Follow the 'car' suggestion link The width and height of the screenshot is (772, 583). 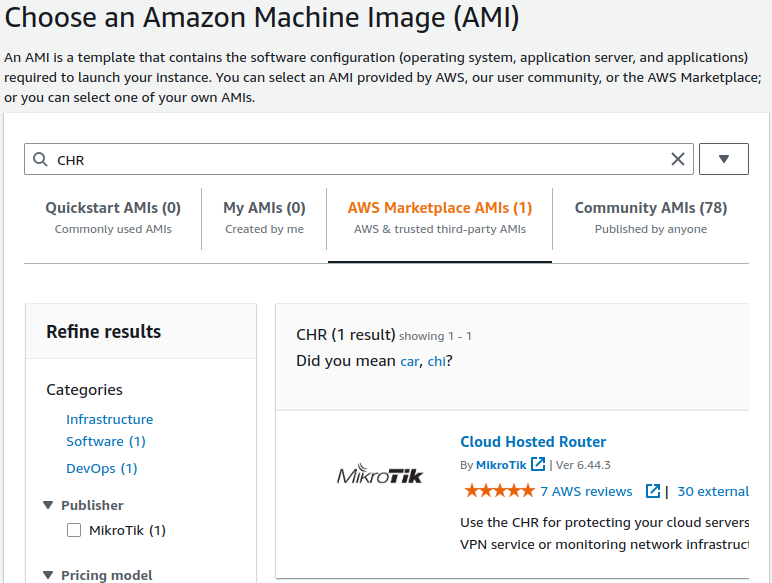[x=409, y=361]
